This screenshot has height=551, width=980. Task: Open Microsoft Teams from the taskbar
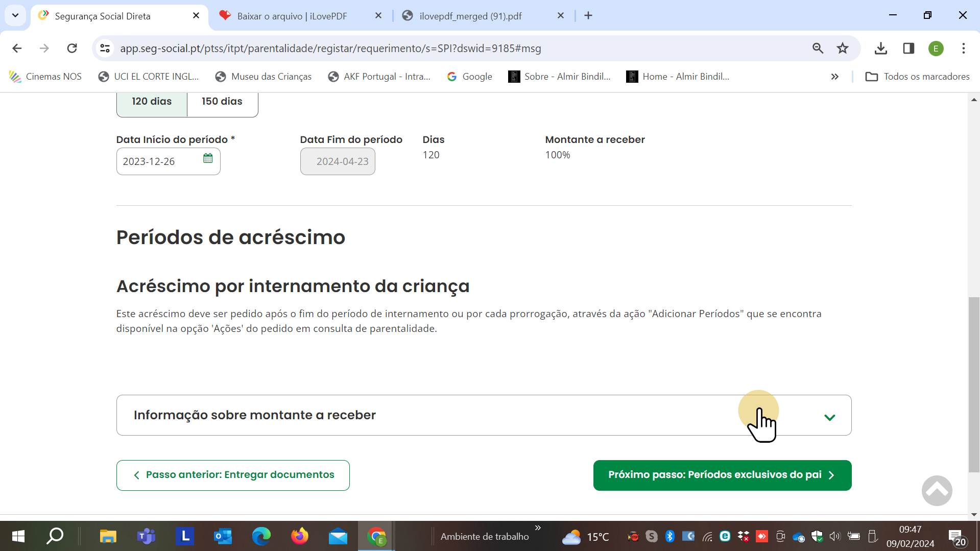click(146, 536)
